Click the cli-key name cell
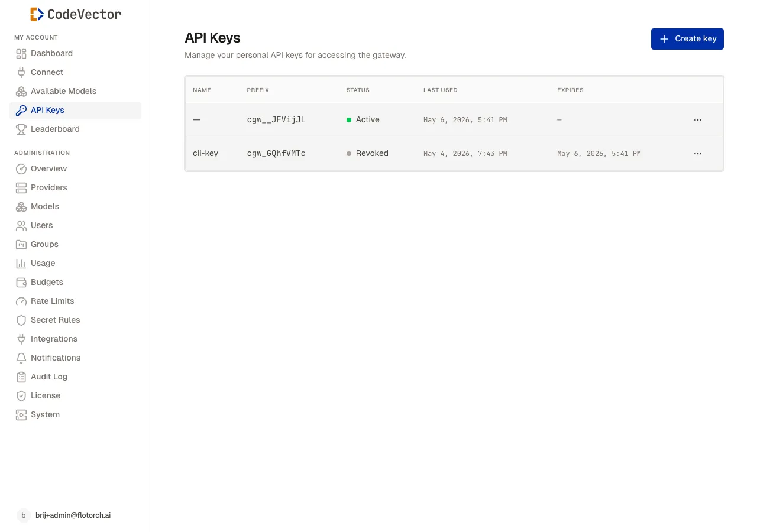This screenshot has height=532, width=757. coord(205,154)
